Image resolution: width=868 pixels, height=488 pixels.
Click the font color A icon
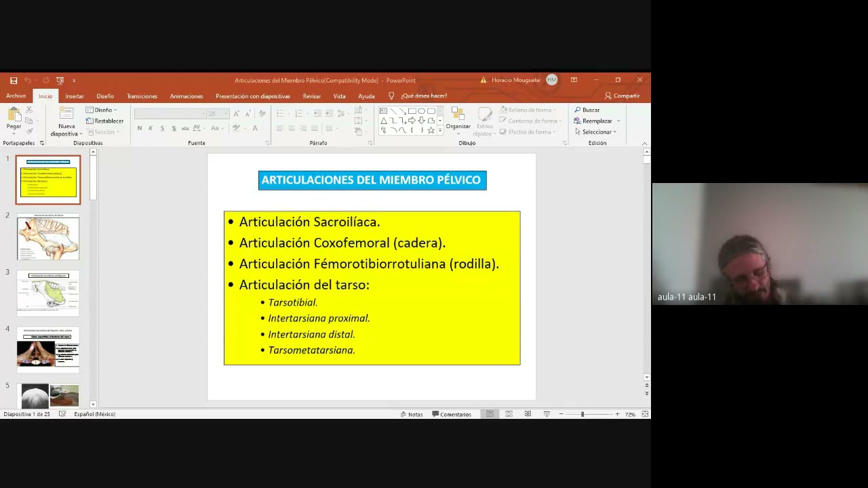pos(255,128)
